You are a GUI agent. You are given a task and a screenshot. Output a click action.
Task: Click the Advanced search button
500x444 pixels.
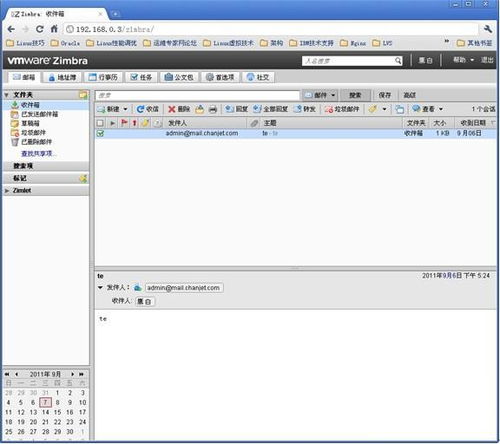pos(409,95)
